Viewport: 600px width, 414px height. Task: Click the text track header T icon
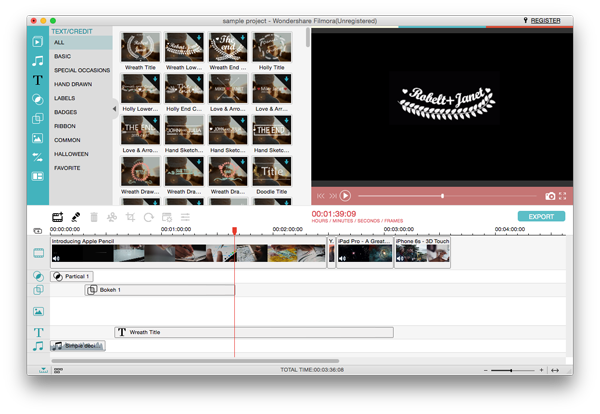click(38, 332)
